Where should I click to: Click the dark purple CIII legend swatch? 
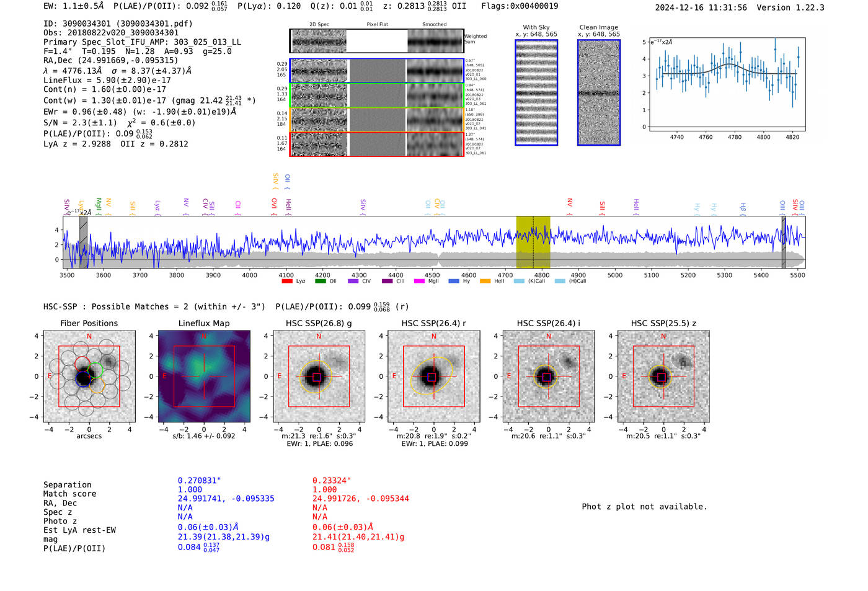pos(387,281)
